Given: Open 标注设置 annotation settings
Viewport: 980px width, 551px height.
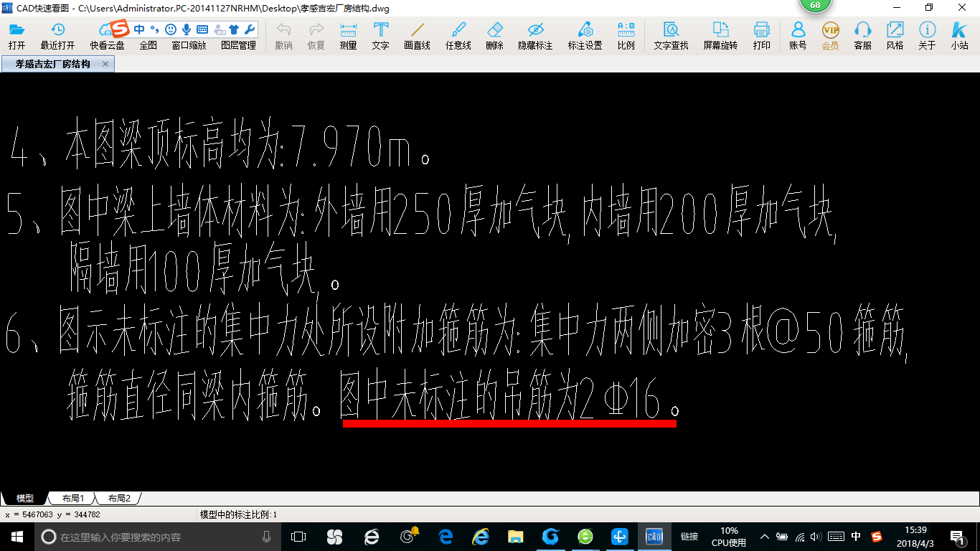Looking at the screenshot, I should coord(585,35).
